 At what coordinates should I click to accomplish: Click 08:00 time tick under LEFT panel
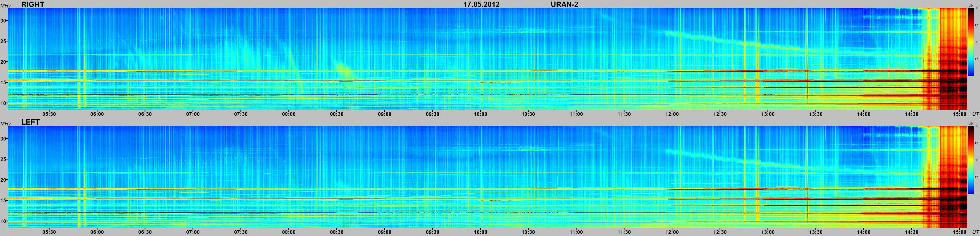click(289, 232)
